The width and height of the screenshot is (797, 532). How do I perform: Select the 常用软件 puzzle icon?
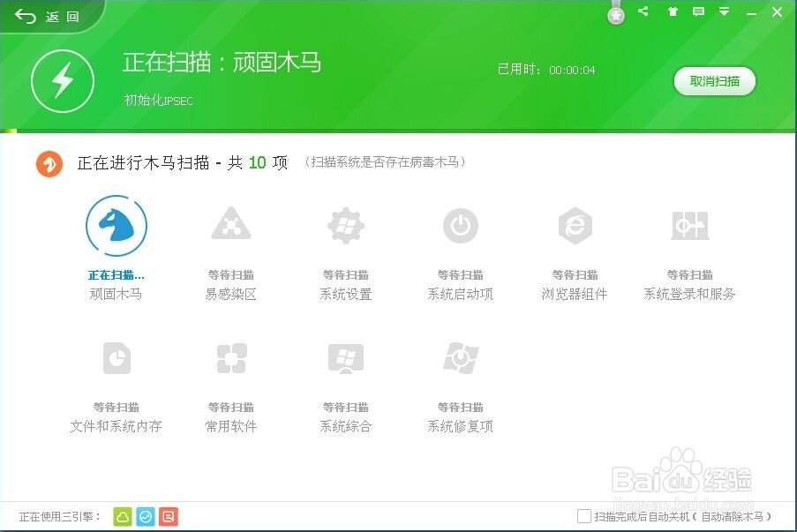point(231,358)
